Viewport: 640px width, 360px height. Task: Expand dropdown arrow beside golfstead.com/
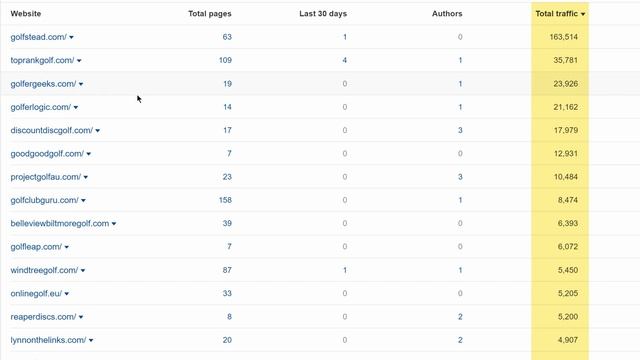click(x=71, y=38)
